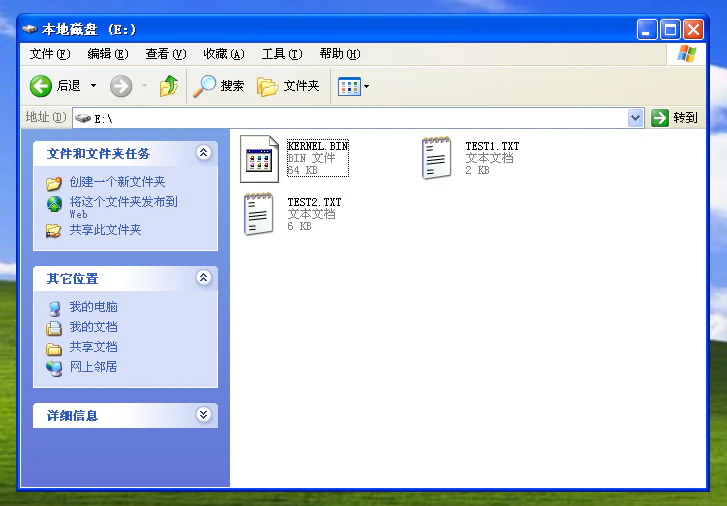
Task: Click the My Documents folder icon
Action: 54,328
